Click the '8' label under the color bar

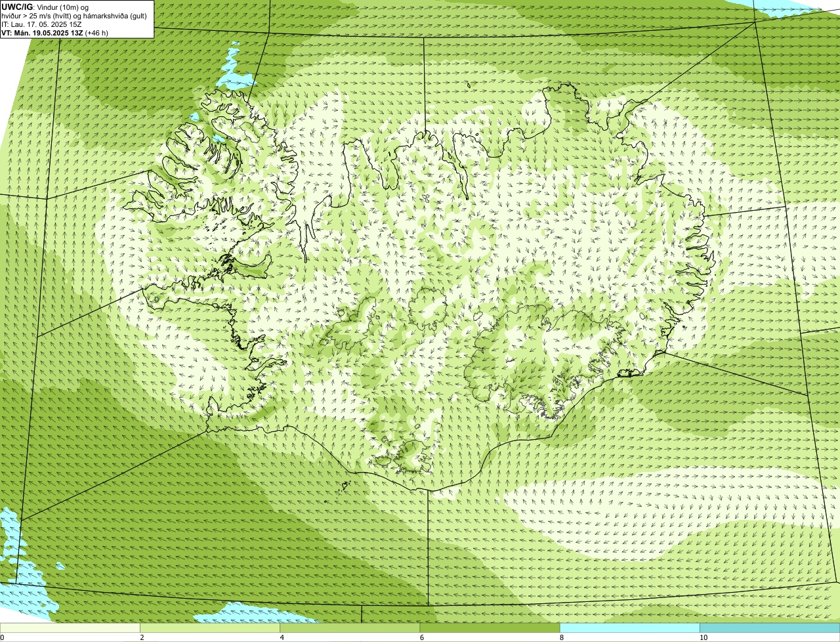click(x=561, y=637)
